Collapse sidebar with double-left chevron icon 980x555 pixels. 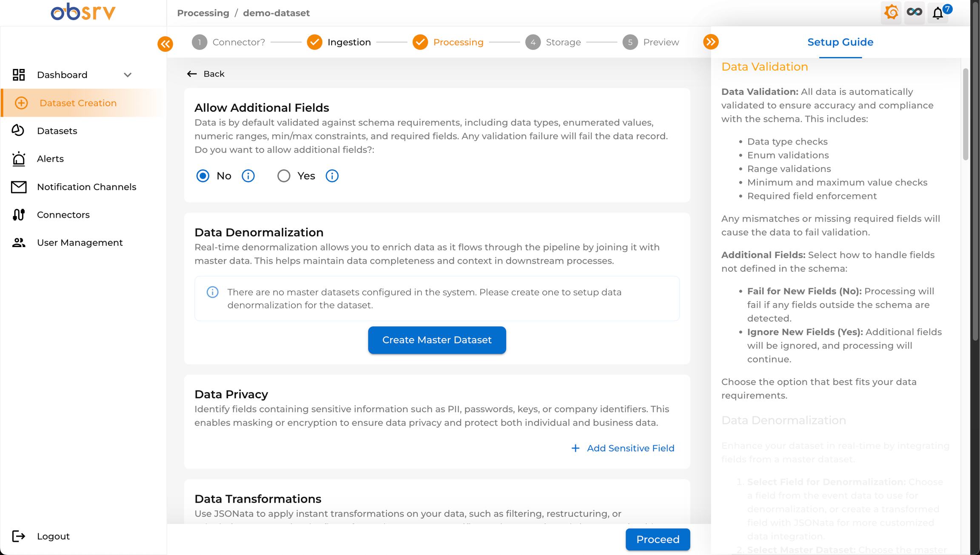click(x=165, y=44)
